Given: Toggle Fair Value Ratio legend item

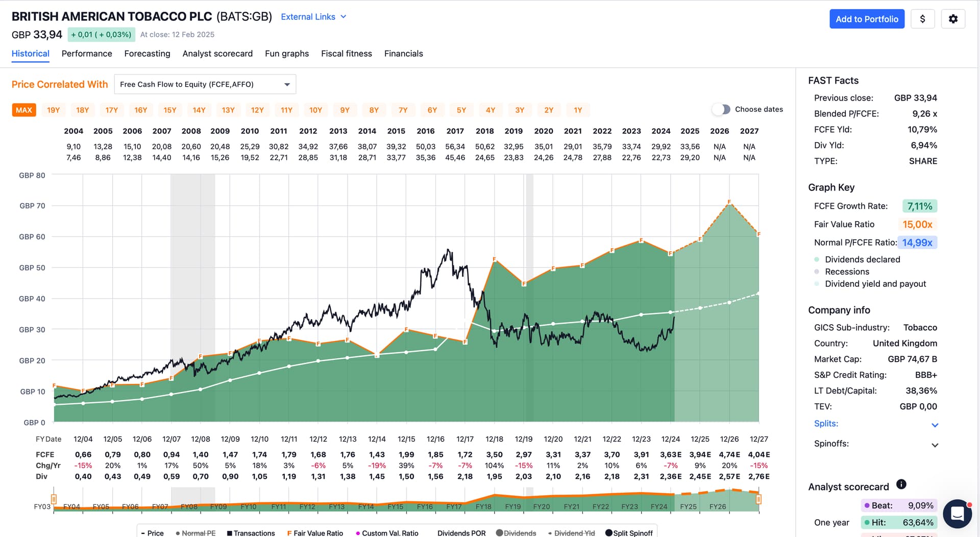Looking at the screenshot, I should point(315,533).
